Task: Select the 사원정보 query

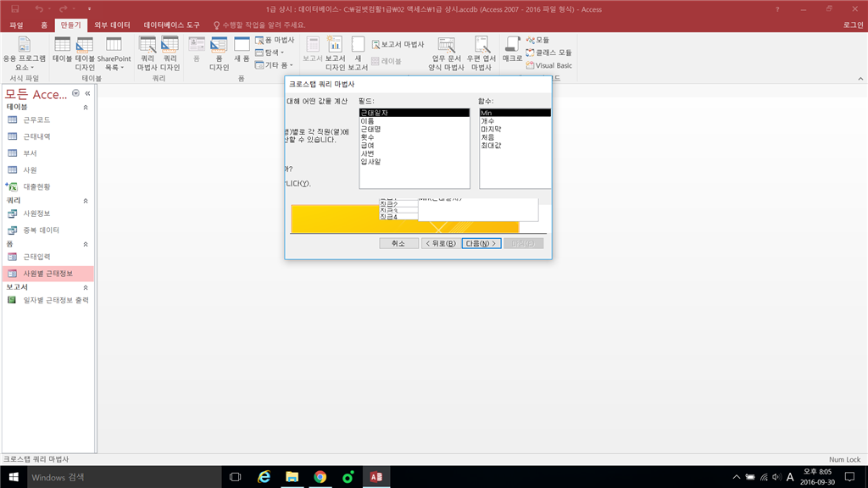Action: [48, 213]
